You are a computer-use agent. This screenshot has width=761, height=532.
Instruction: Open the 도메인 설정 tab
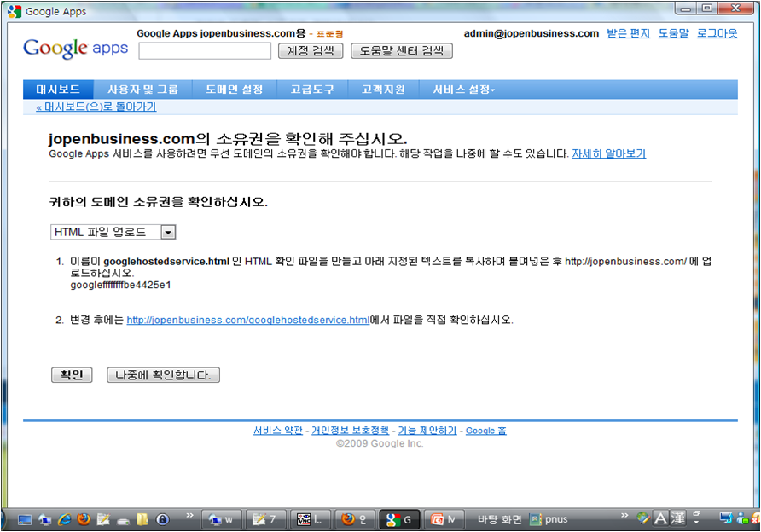235,90
